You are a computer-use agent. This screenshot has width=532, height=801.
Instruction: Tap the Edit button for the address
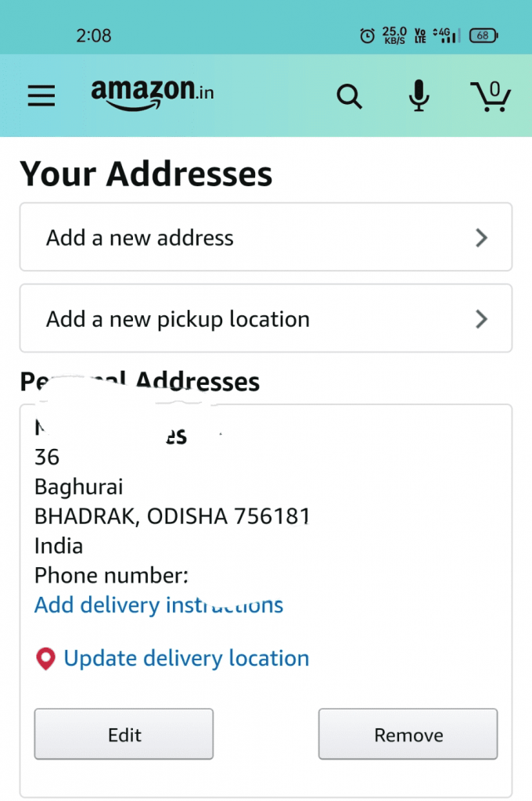tap(123, 735)
